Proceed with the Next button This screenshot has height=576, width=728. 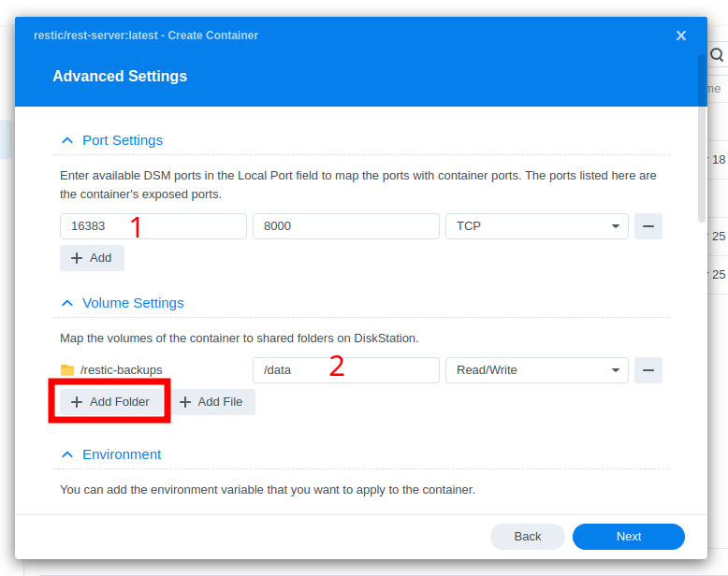point(629,537)
